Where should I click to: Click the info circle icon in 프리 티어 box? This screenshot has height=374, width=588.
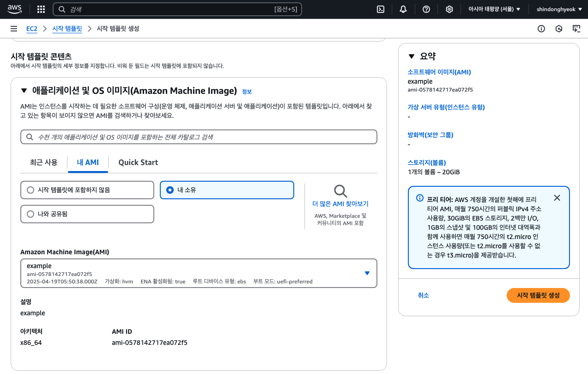pos(420,198)
